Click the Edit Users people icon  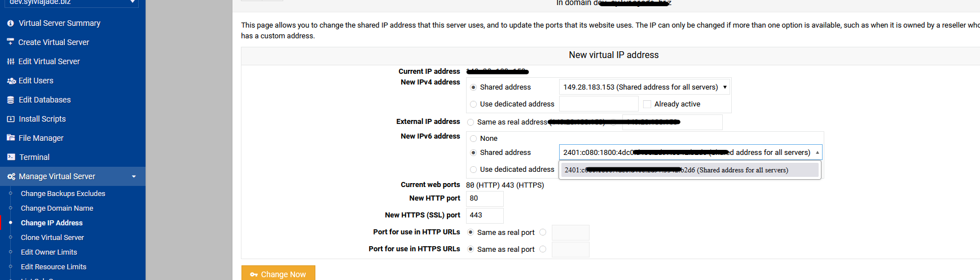click(x=11, y=81)
